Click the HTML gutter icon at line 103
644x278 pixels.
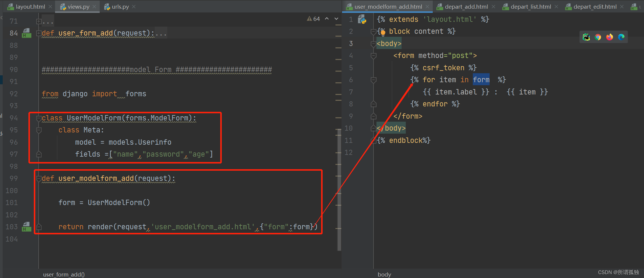tap(27, 227)
